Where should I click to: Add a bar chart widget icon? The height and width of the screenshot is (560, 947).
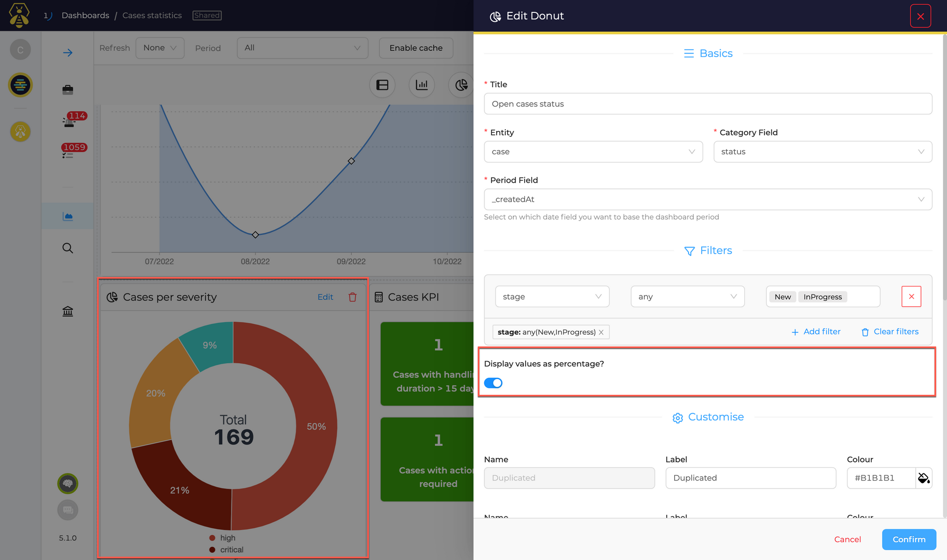(x=421, y=85)
